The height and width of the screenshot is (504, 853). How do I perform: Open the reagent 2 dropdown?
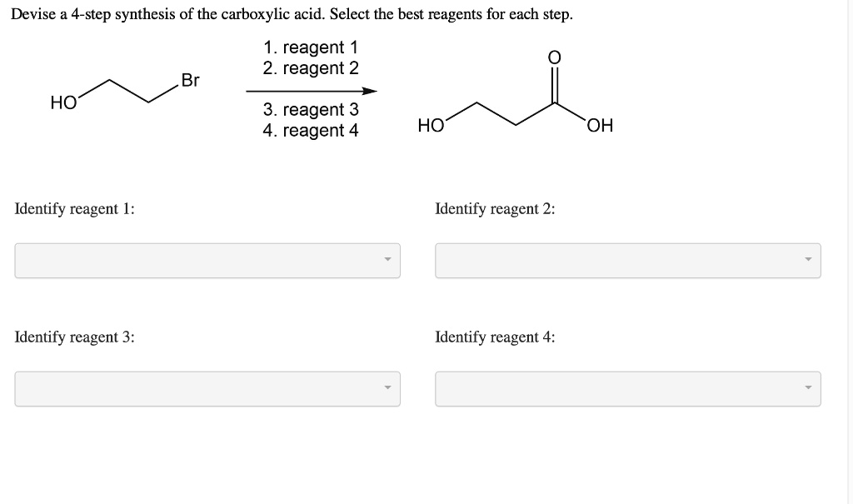(x=627, y=260)
